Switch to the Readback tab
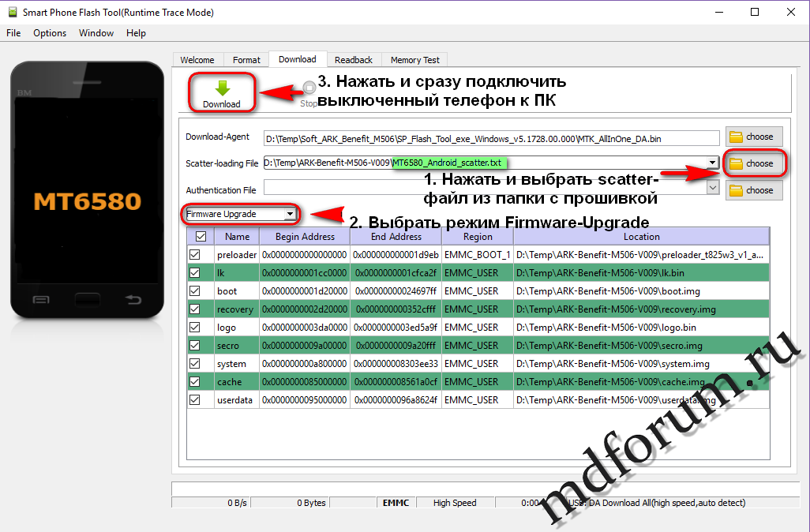Screen dimensions: 810x532 (x=353, y=60)
